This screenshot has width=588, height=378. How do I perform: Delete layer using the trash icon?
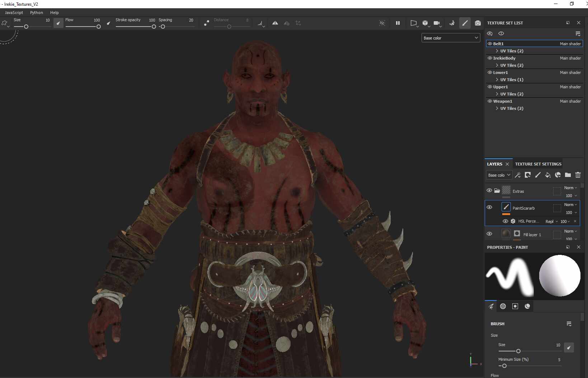pos(578,175)
